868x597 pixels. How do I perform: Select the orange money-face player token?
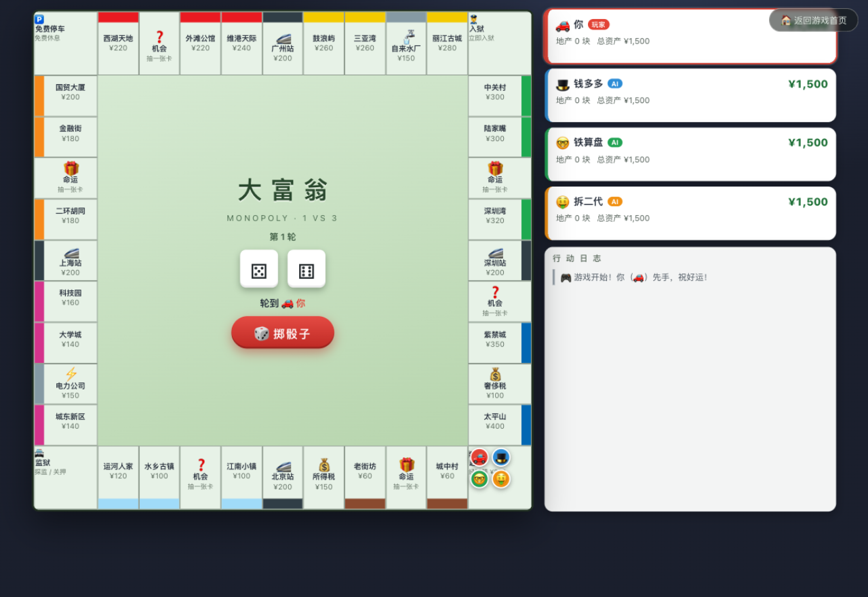coord(501,479)
